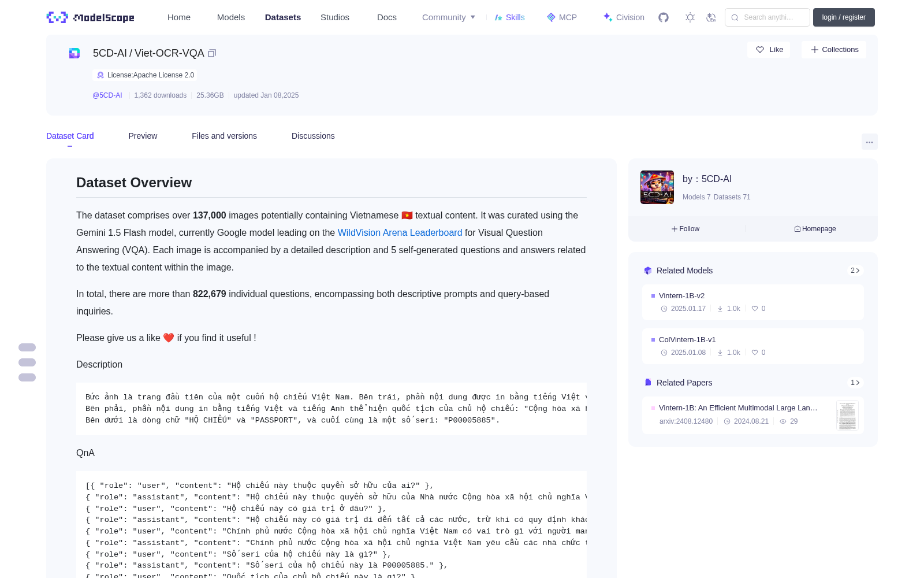Like this dataset

coord(769,50)
